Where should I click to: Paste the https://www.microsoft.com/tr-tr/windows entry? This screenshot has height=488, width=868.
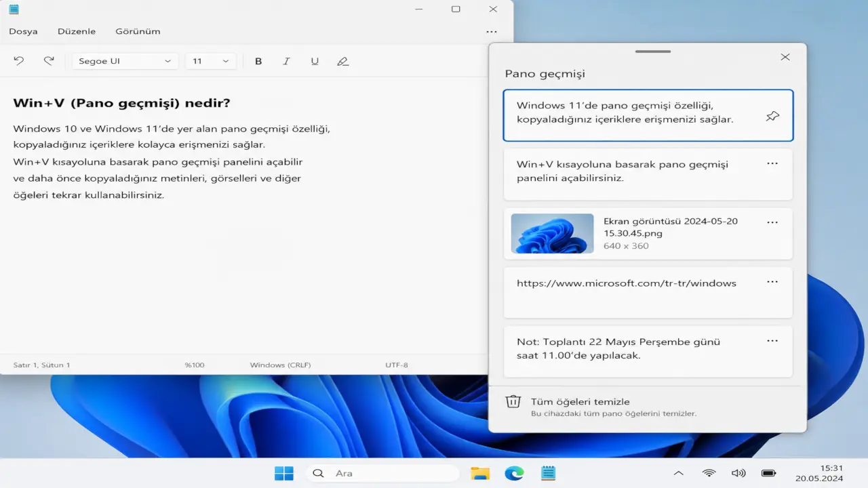pyautogui.click(x=648, y=292)
